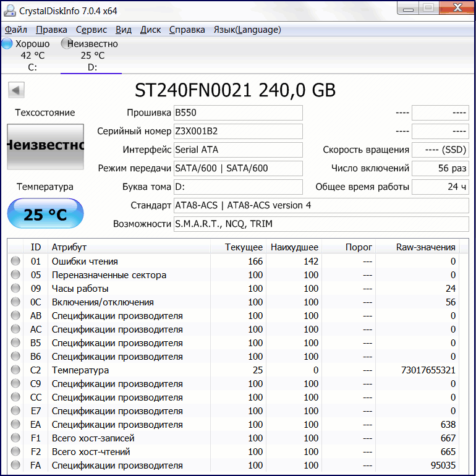476x476 pixels.
Task: Click the ID column header
Action: point(35,247)
